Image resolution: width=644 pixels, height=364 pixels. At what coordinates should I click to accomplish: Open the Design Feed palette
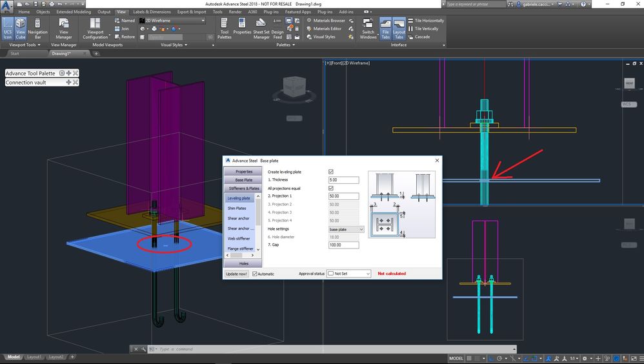click(277, 28)
